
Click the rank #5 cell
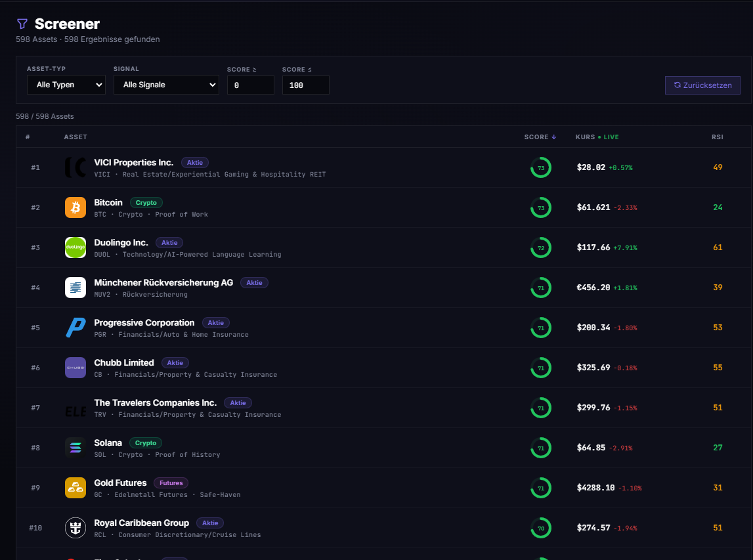click(35, 328)
